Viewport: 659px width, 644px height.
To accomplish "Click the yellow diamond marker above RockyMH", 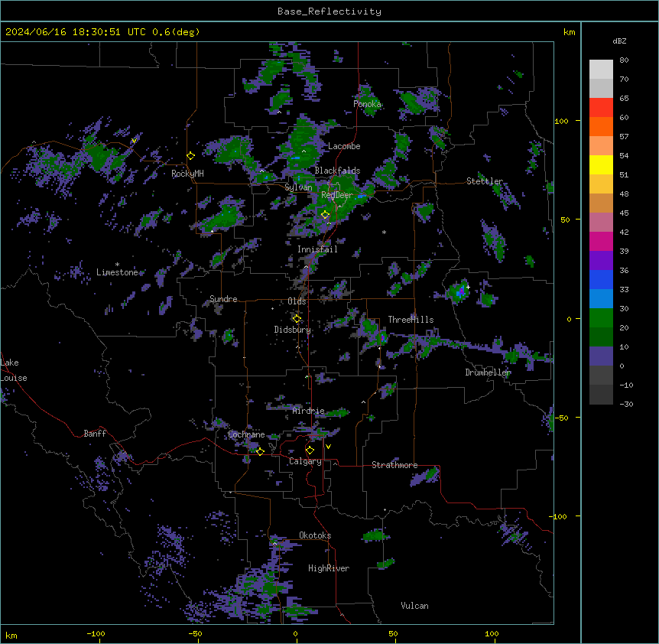I will pyautogui.click(x=191, y=156).
